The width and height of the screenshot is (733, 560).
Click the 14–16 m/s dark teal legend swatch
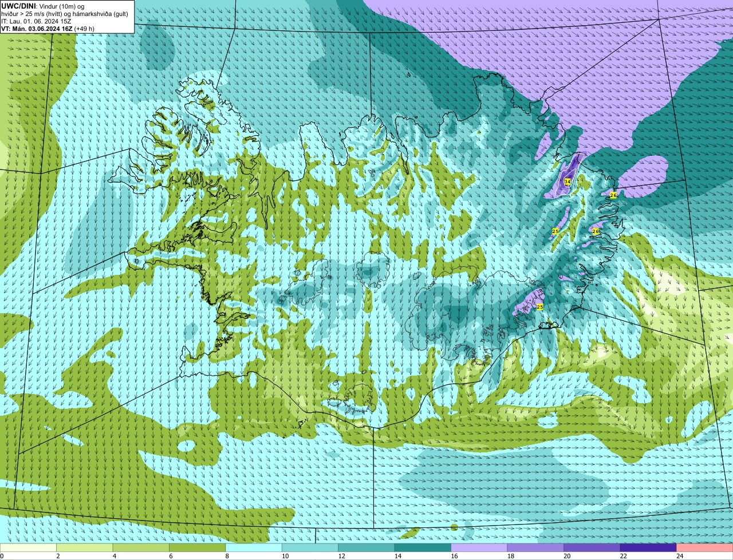[423, 547]
